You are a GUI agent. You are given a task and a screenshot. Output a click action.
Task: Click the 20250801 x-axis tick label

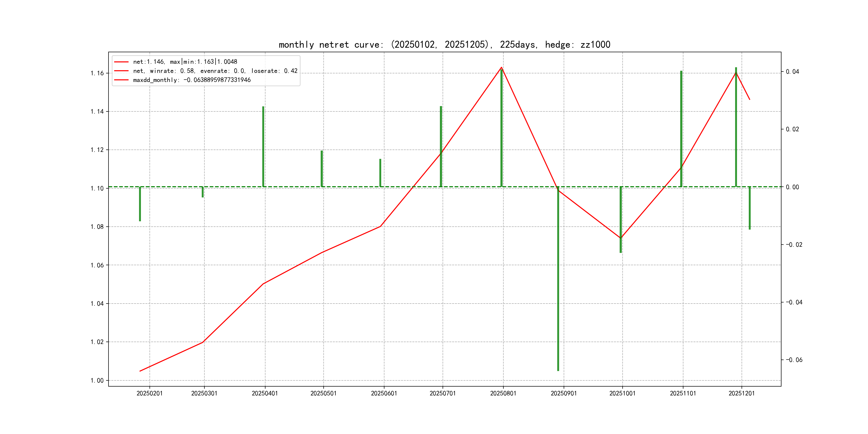[x=503, y=393]
